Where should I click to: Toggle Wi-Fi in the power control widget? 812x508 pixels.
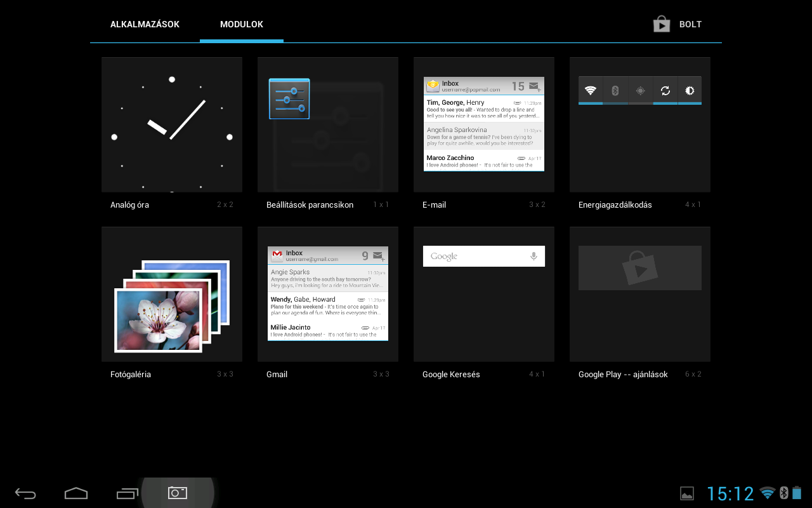[x=591, y=90]
